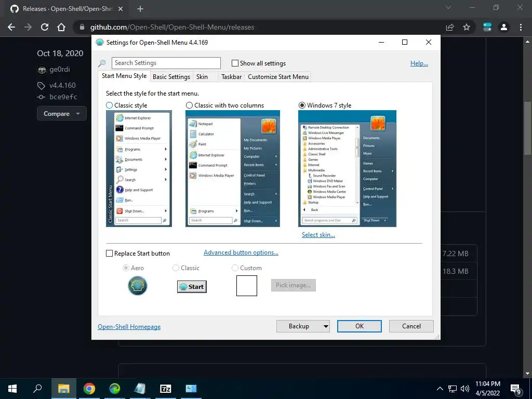This screenshot has height=399, width=532.
Task: Open Customize Start Menu tab
Action: 278,77
